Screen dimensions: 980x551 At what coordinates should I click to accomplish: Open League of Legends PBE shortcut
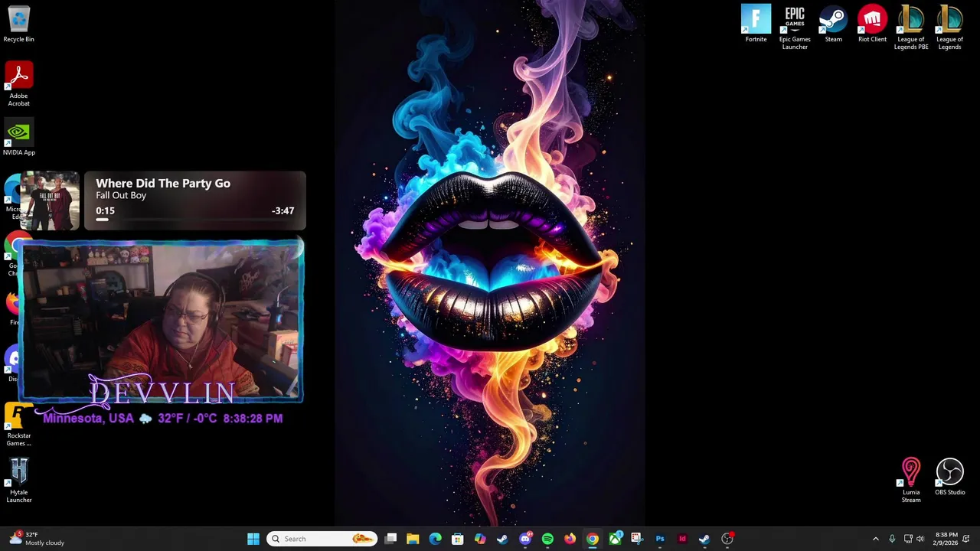pyautogui.click(x=911, y=28)
